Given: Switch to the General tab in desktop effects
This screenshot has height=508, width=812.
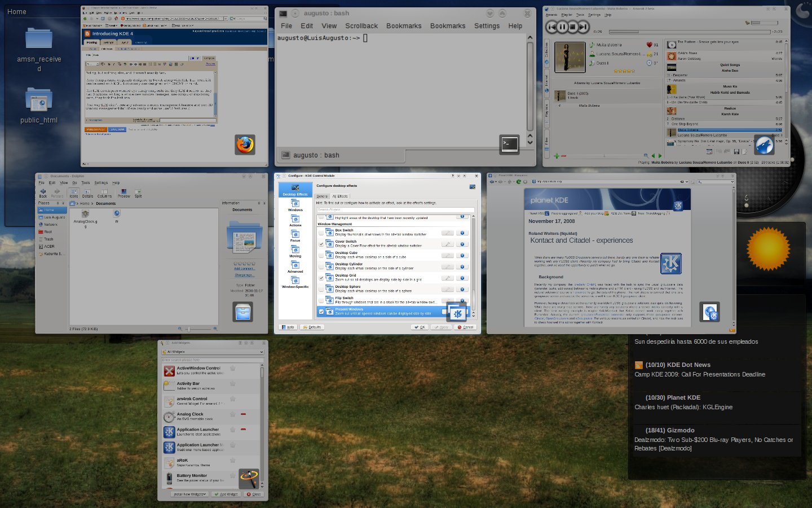Looking at the screenshot, I should coord(322,196).
